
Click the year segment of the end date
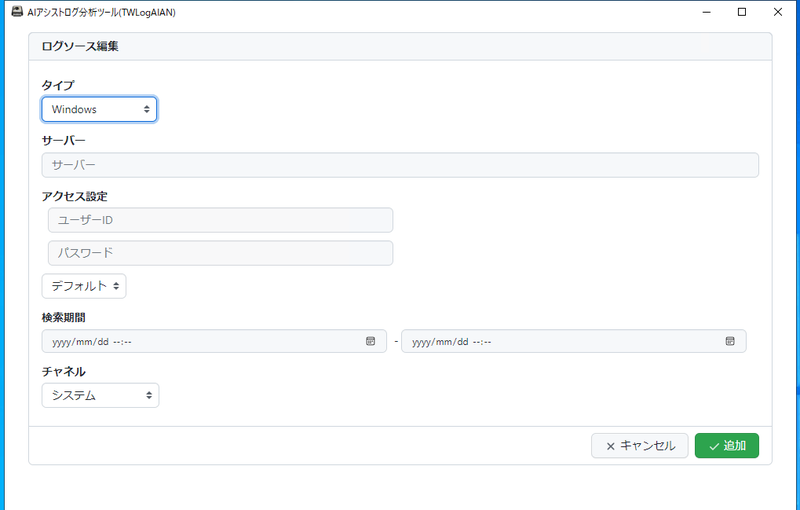[422, 341]
